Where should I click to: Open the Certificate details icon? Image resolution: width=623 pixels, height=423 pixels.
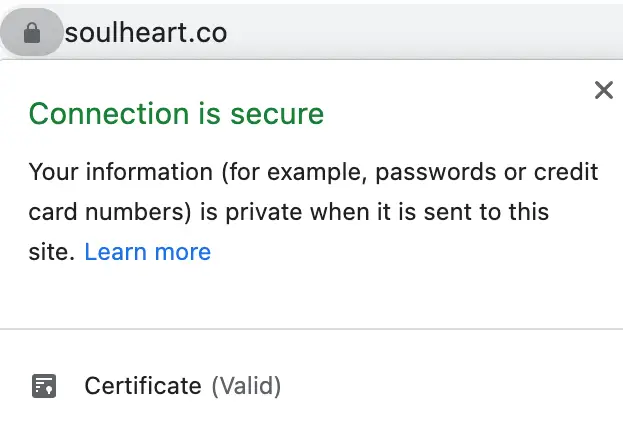[x=44, y=386]
